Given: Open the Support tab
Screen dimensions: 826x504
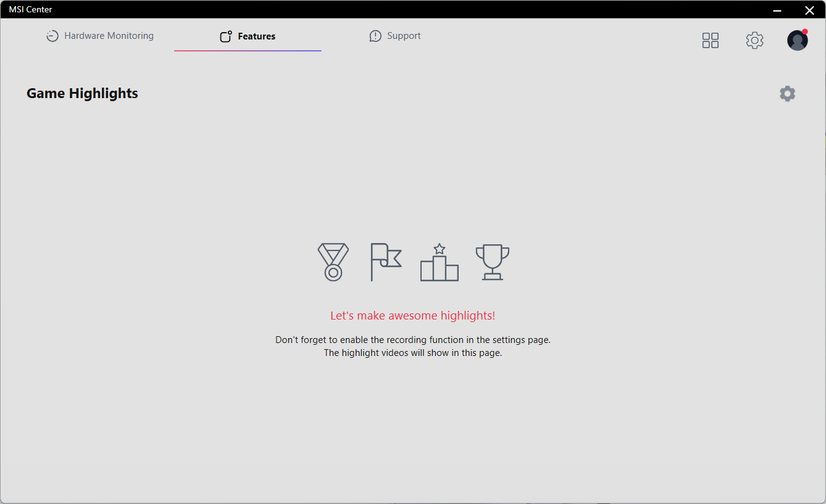Looking at the screenshot, I should coord(395,36).
